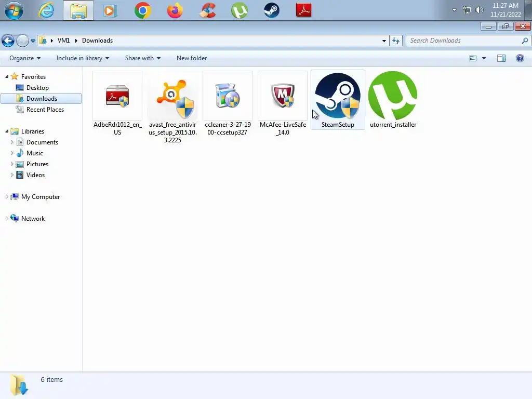Open the address bar history dropdown
Viewport: 532px width, 399px height.
pos(384,41)
